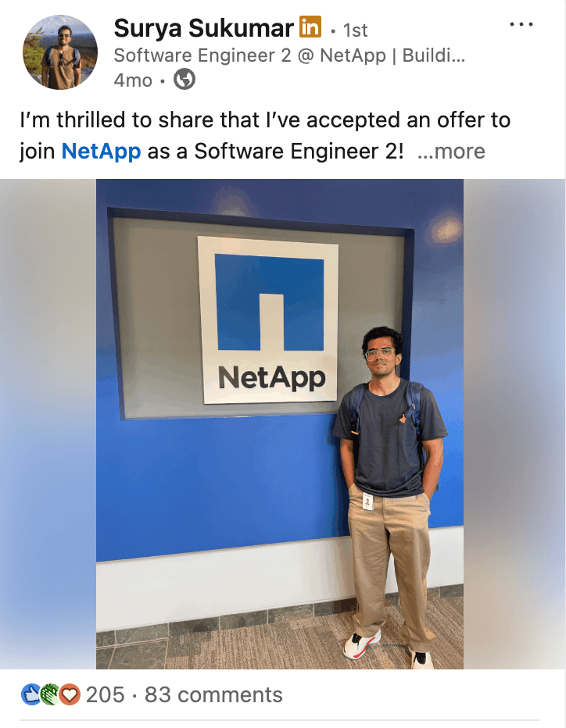
Task: Open the three-dot post options menu
Action: [521, 25]
